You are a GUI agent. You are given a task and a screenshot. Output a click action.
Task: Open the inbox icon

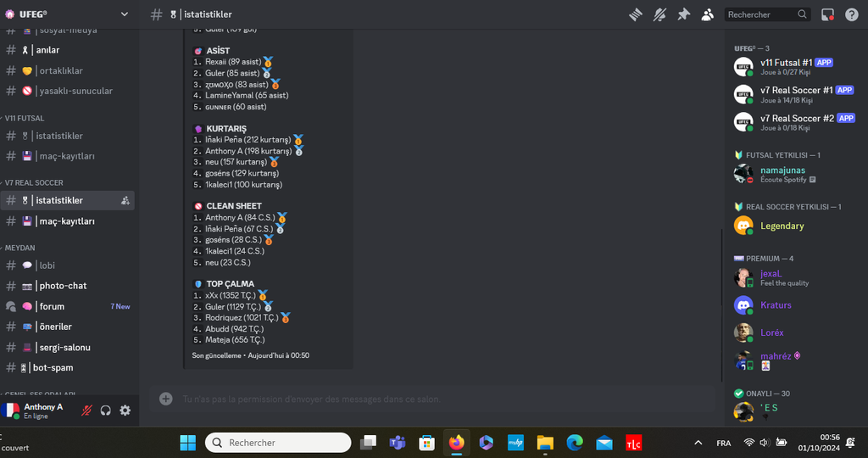(827, 14)
